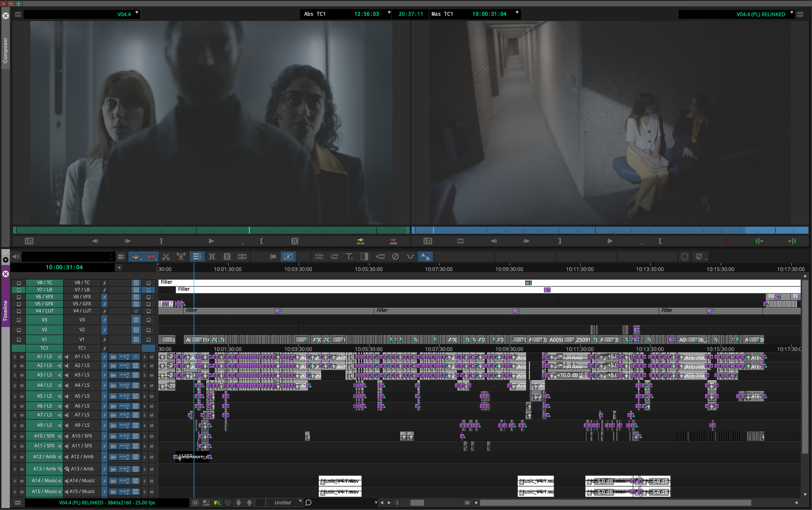This screenshot has width=812, height=510.
Task: Select the V1 record track button
Action: tap(82, 339)
